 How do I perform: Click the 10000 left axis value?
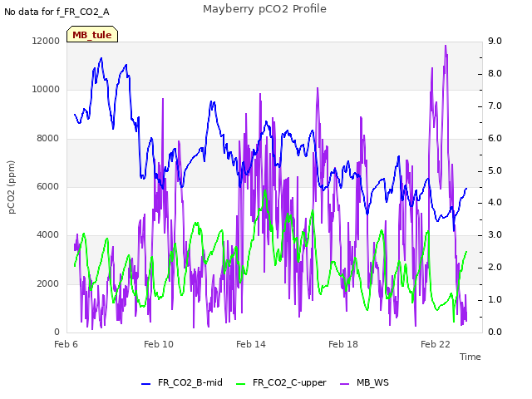[x=46, y=89]
